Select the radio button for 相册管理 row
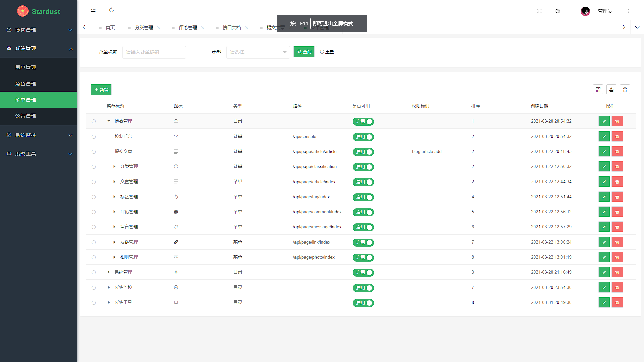This screenshot has height=362, width=644. [94, 257]
